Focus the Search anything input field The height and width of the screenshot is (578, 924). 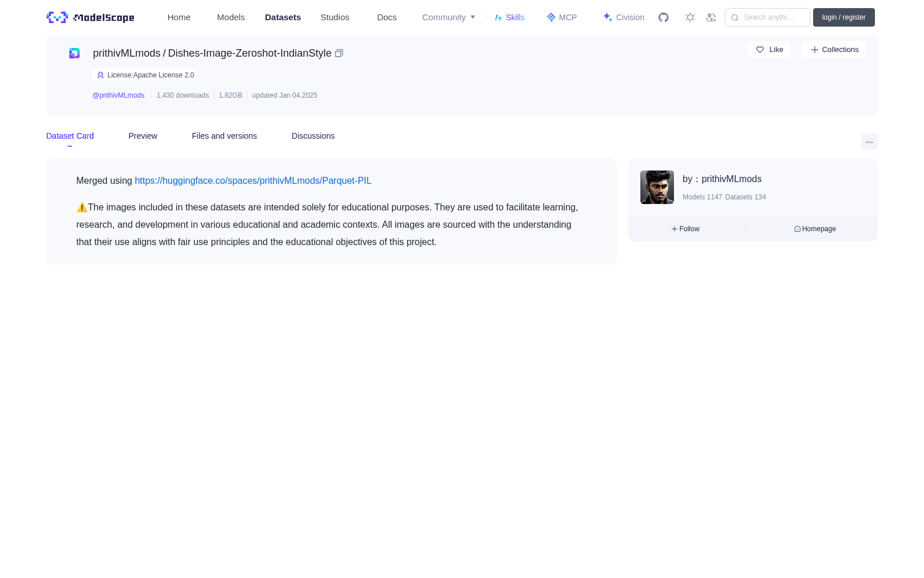click(x=767, y=17)
